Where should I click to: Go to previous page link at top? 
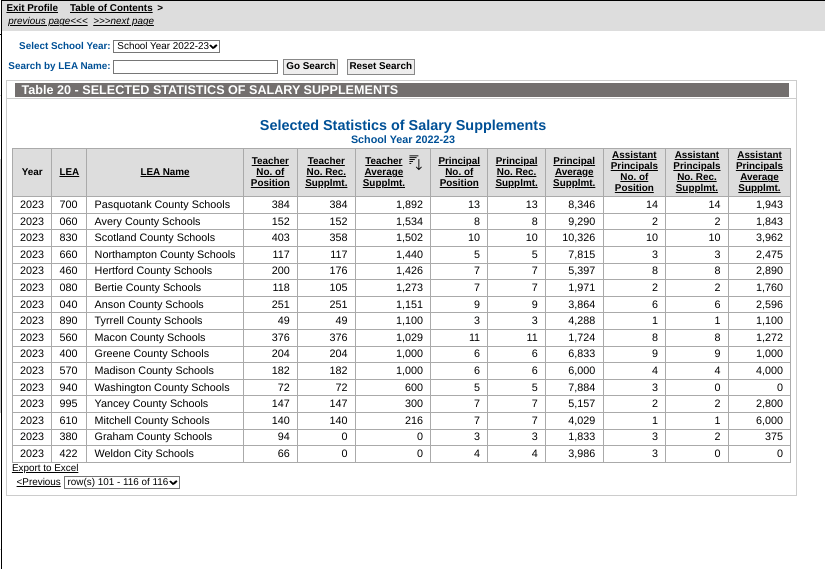click(x=48, y=21)
